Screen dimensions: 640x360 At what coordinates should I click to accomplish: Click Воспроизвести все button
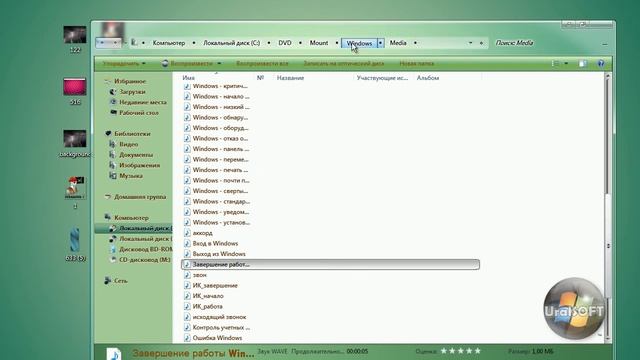pos(262,64)
